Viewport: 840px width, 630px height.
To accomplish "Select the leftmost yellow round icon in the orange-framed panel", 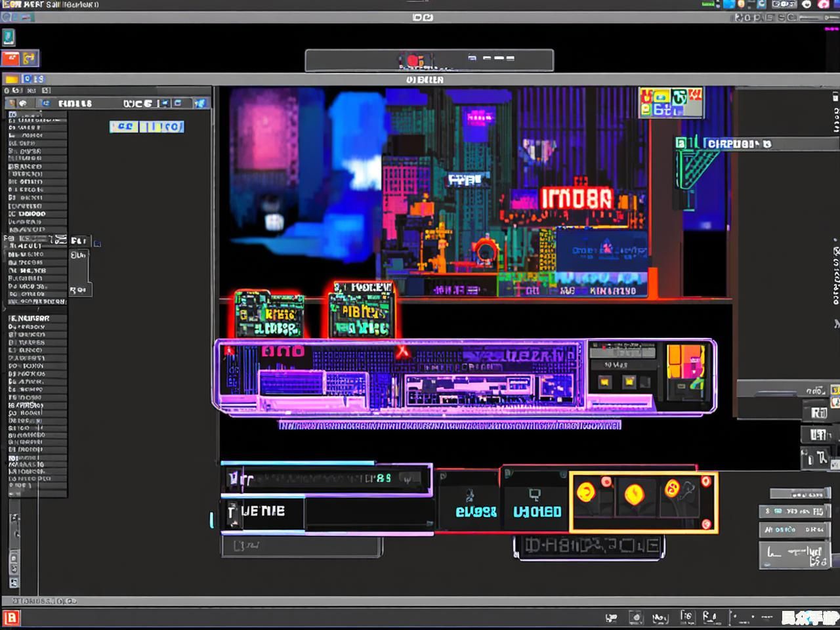I will 585,492.
